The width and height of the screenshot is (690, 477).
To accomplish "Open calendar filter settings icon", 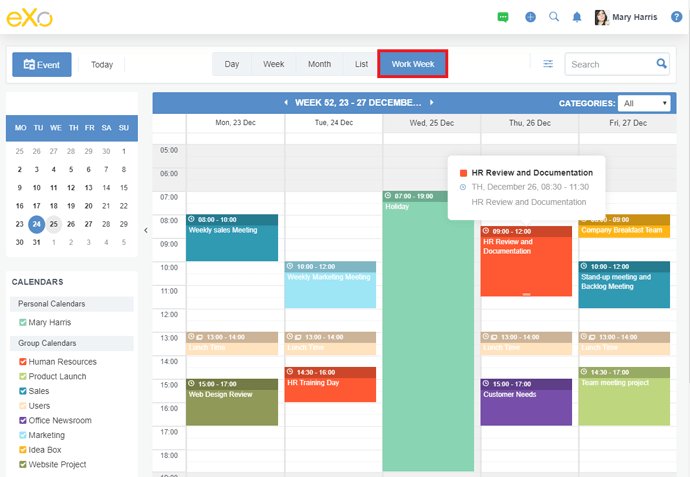I will click(x=548, y=64).
